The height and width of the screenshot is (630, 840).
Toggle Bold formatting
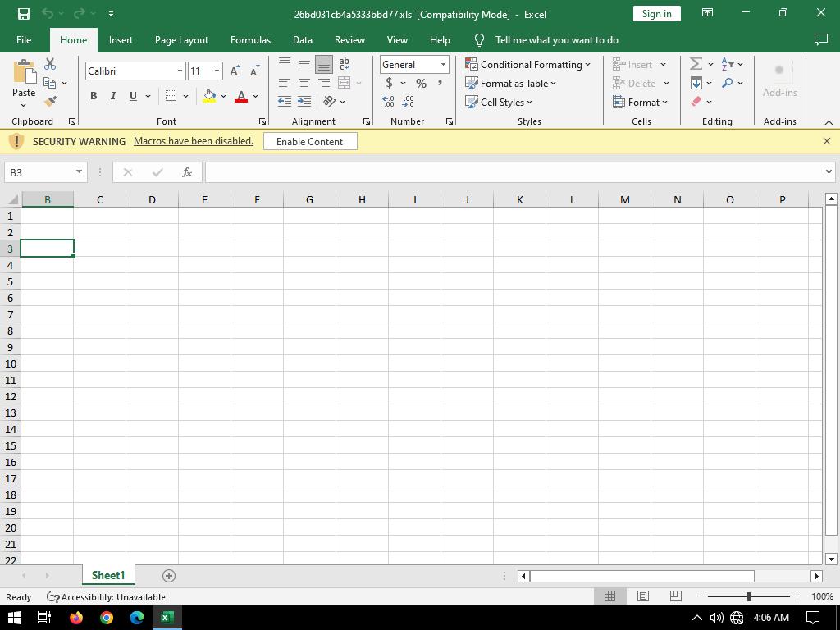pos(94,96)
